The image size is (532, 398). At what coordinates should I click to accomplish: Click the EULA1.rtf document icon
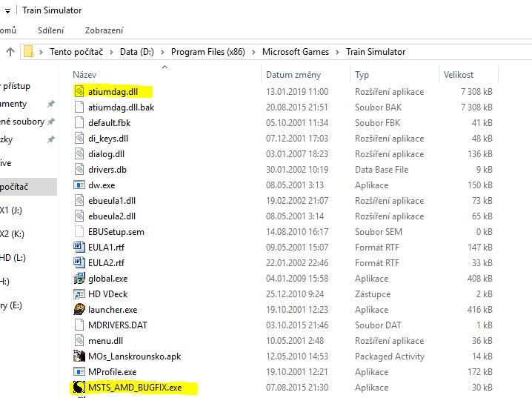[x=80, y=248]
